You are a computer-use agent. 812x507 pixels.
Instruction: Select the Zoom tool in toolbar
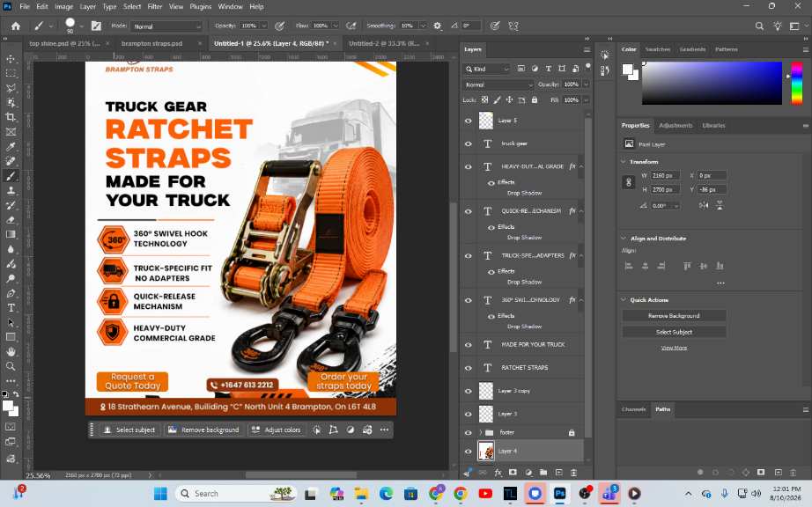(x=11, y=366)
